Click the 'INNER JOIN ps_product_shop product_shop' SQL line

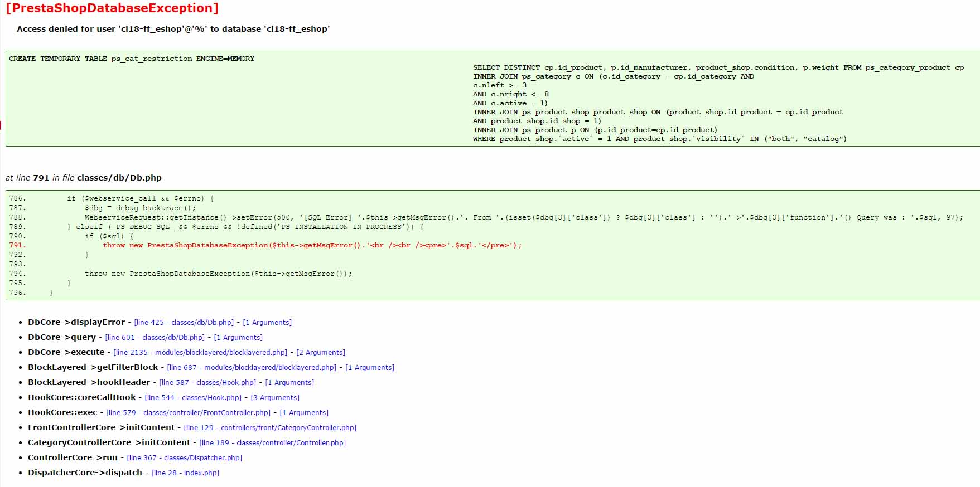coord(658,112)
